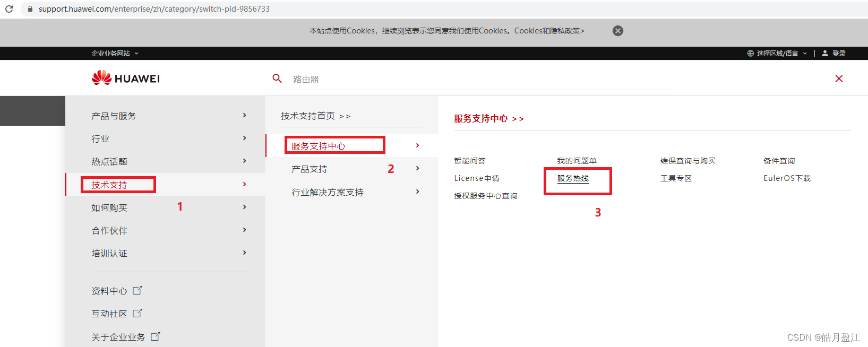Go to 技术支持首页 >> link
The height and width of the screenshot is (347, 868).
316,116
